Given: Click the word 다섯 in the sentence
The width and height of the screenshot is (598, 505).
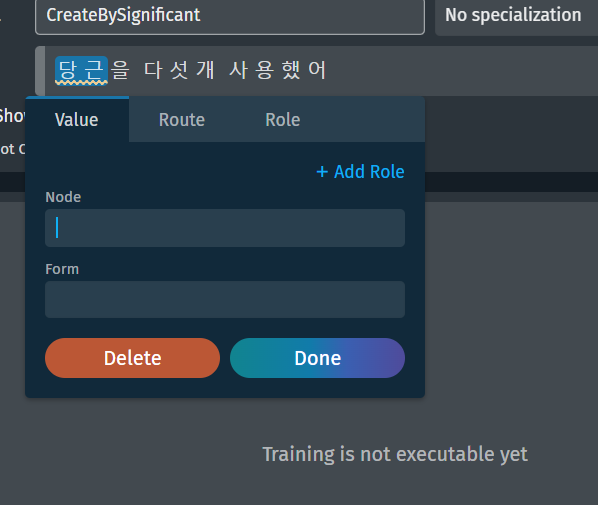Looking at the screenshot, I should (x=166, y=70).
